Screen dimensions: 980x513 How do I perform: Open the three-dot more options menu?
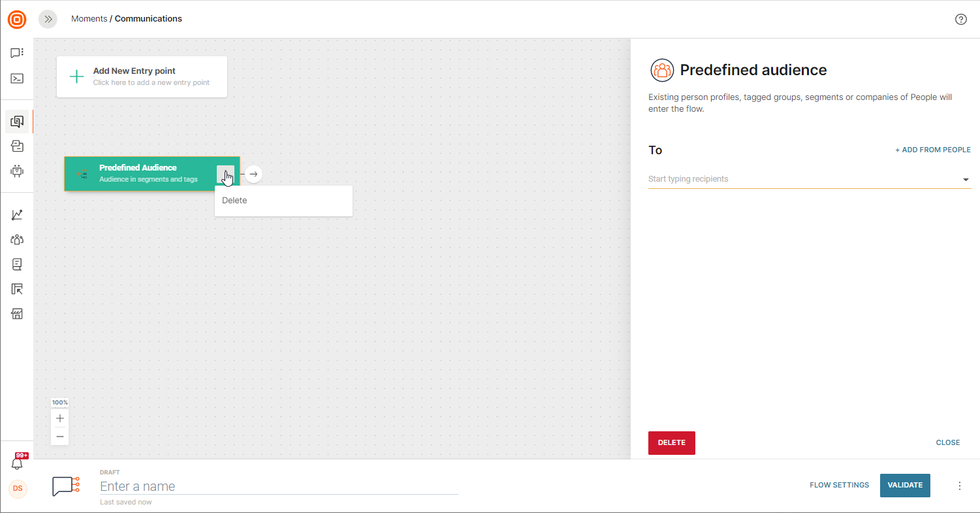tap(959, 486)
